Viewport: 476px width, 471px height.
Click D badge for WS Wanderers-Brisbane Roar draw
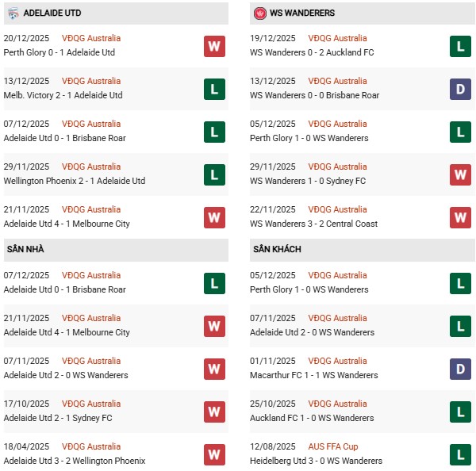coord(460,89)
